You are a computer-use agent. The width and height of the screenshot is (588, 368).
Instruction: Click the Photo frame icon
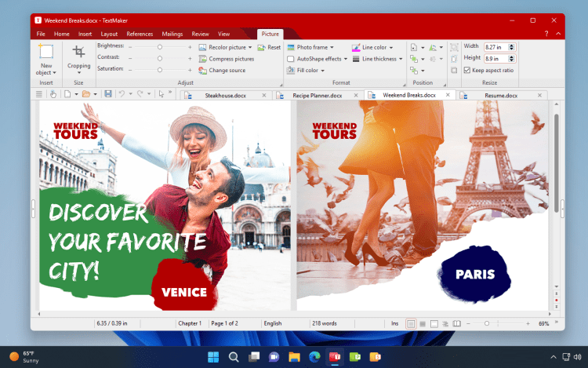tap(291, 48)
